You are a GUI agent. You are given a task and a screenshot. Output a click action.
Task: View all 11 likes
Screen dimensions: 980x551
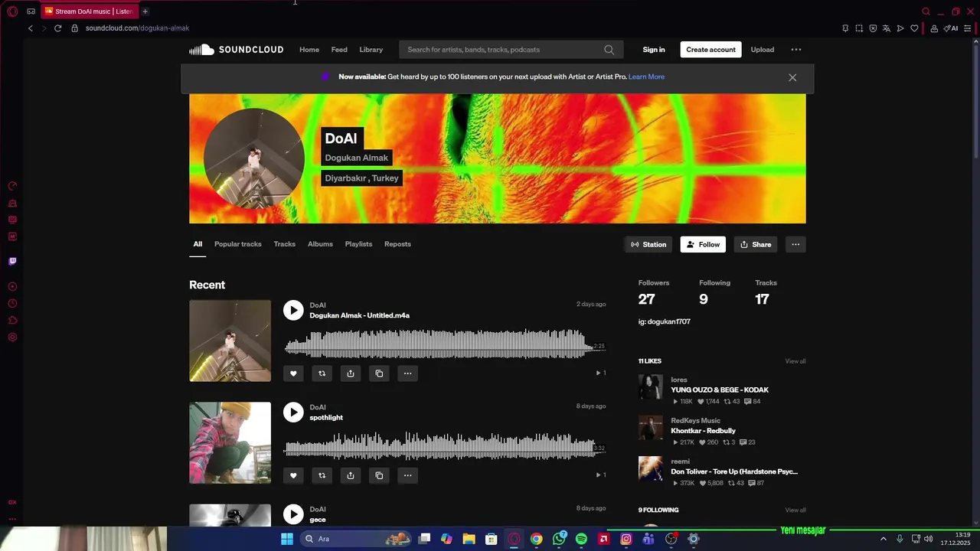[795, 361]
